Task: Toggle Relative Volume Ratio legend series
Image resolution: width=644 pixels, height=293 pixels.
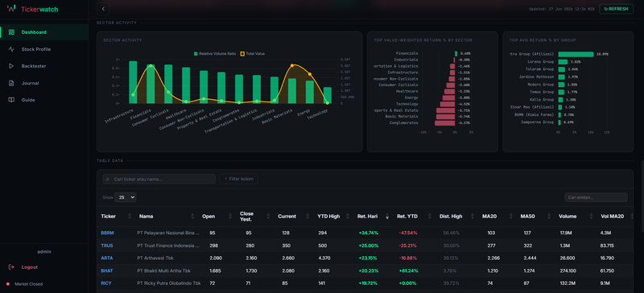Action: click(215, 54)
